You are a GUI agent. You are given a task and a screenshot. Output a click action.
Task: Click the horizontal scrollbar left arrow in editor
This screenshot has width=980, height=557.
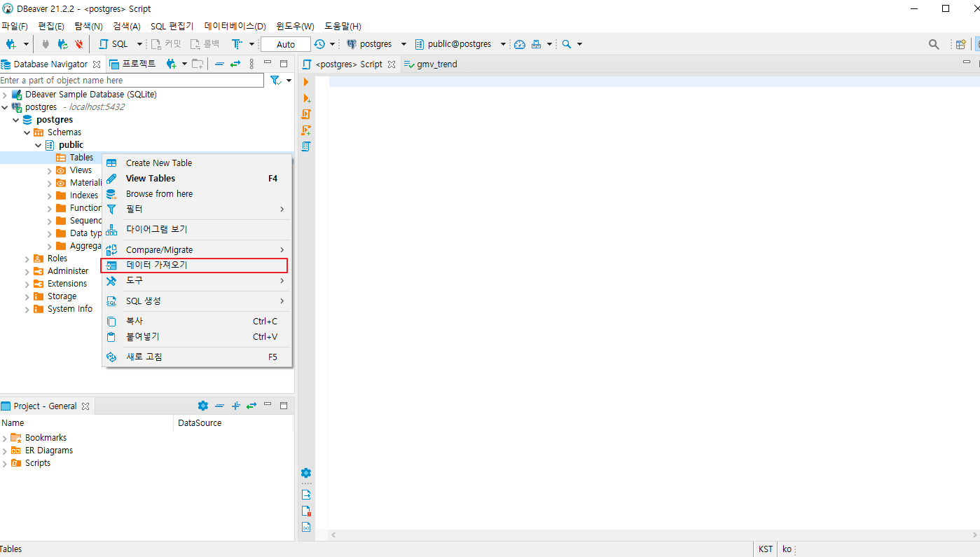[x=333, y=535]
